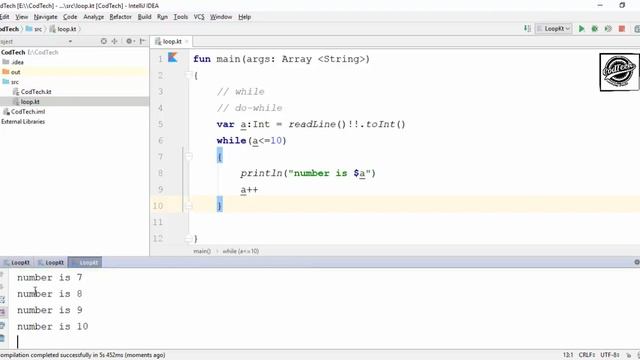The image size is (640, 360).
Task: Build the project using the down-arrow make icon
Action: pyautogui.click(x=527, y=29)
